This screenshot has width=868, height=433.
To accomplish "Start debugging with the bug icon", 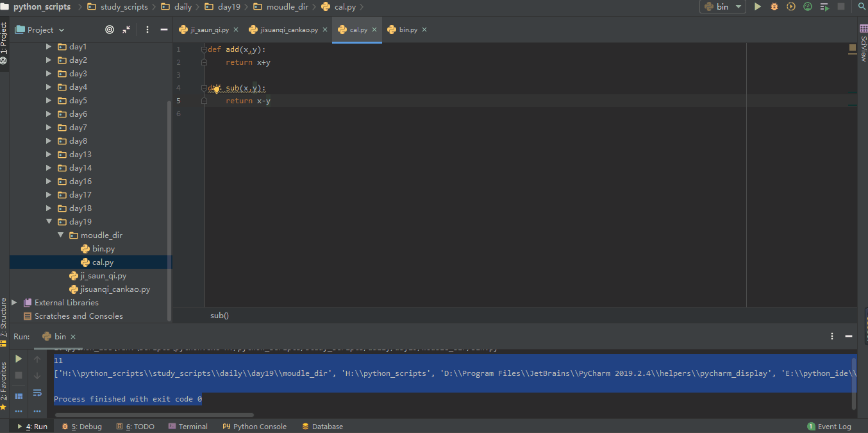I will click(x=774, y=7).
